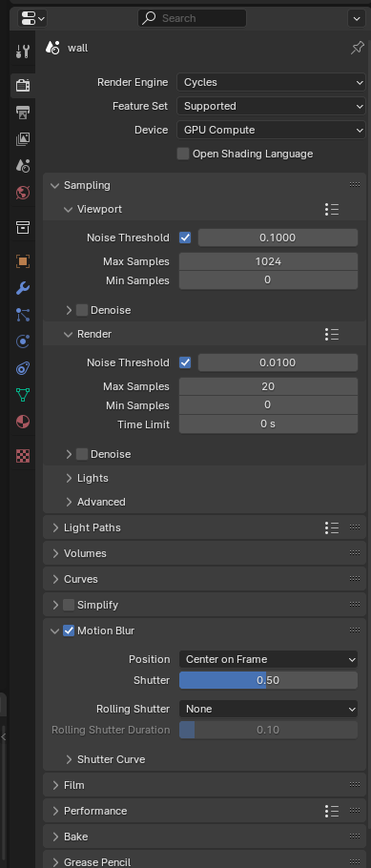
Task: Toggle Viewport Noise Threshold checkbox
Action: pyautogui.click(x=185, y=238)
